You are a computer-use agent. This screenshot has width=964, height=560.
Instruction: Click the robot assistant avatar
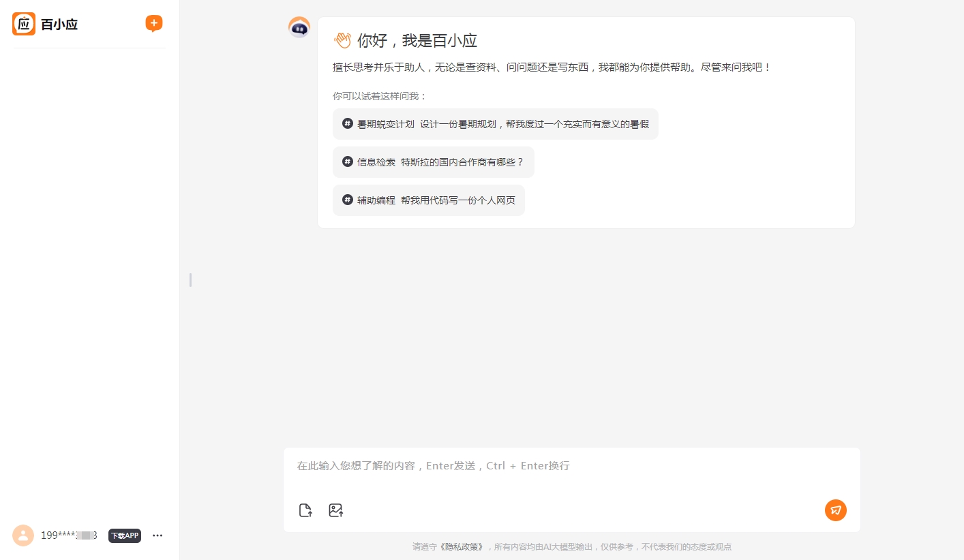tap(299, 28)
